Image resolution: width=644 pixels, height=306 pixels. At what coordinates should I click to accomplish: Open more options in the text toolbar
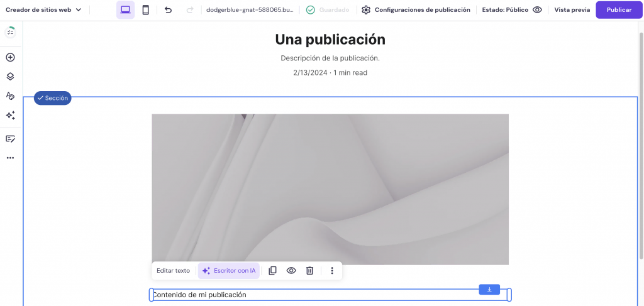(x=332, y=271)
